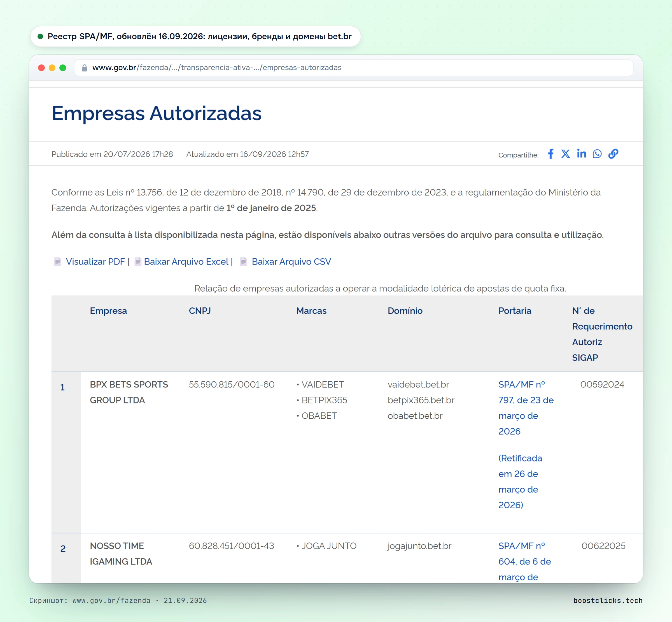Select requerimento number 00592024
The height and width of the screenshot is (622, 672).
(602, 385)
